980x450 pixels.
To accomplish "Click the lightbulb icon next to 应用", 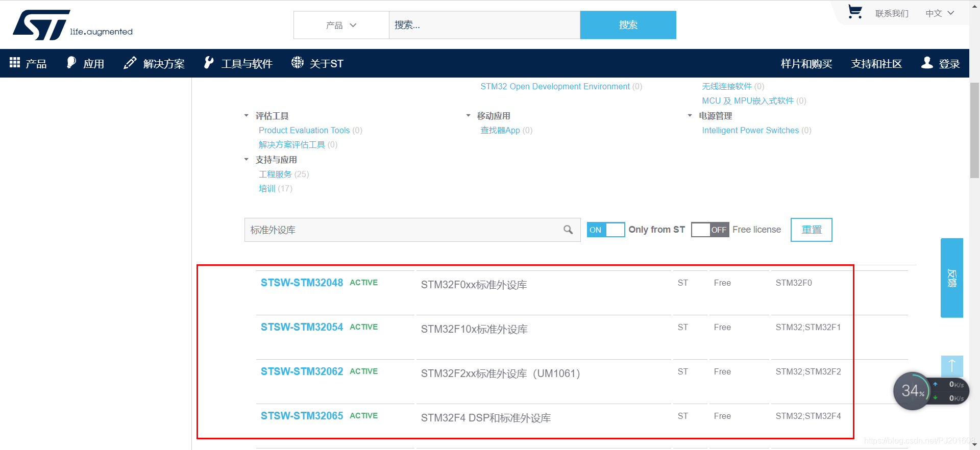I will [x=71, y=62].
